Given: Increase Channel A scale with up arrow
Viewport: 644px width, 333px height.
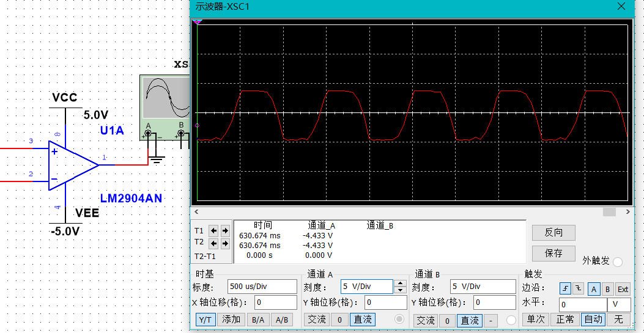Looking at the screenshot, I should pyautogui.click(x=400, y=284).
